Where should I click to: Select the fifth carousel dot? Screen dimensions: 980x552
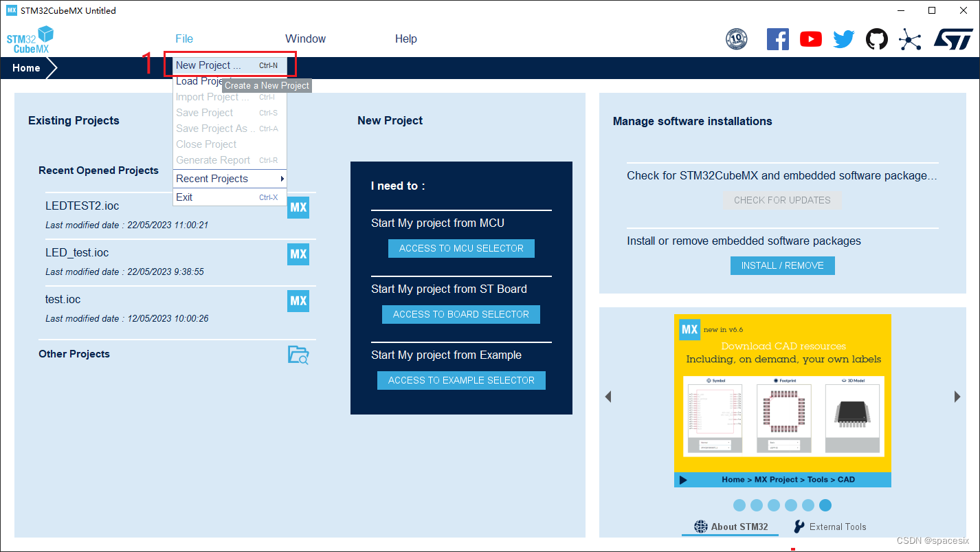click(x=808, y=505)
